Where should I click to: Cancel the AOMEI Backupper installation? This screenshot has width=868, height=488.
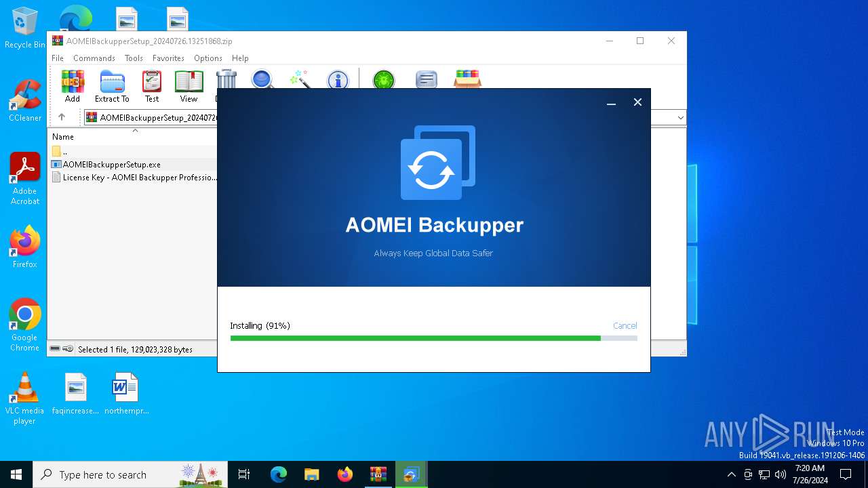click(625, 326)
